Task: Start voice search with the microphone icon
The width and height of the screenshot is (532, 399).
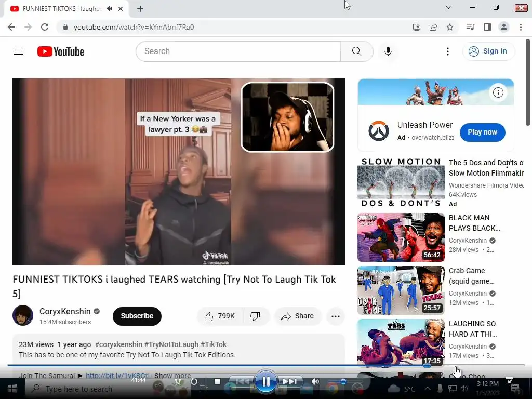Action: point(388,51)
